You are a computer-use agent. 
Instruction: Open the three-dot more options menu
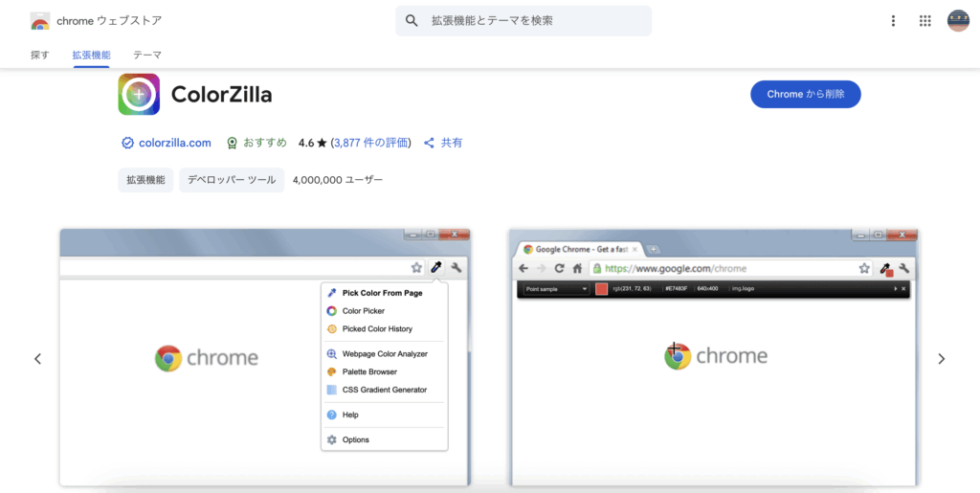pyautogui.click(x=893, y=21)
